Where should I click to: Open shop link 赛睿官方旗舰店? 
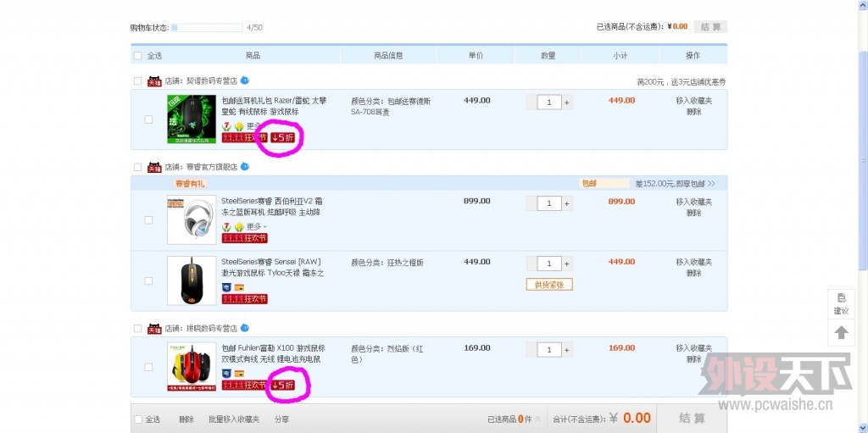211,167
